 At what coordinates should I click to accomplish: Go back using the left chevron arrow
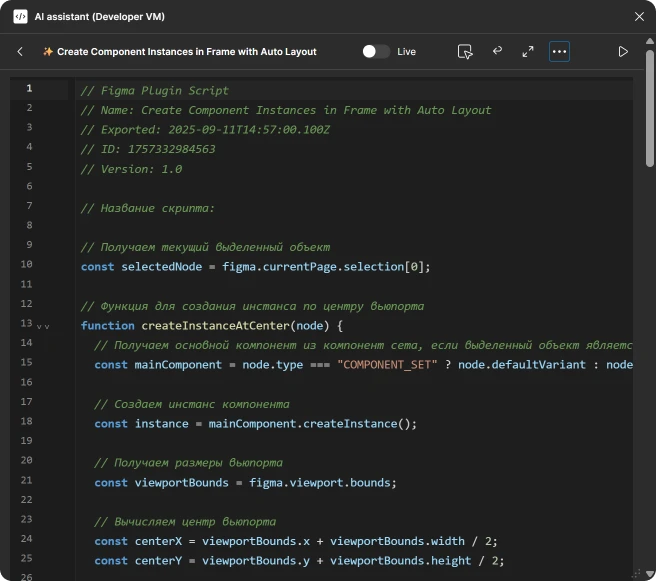[20, 51]
